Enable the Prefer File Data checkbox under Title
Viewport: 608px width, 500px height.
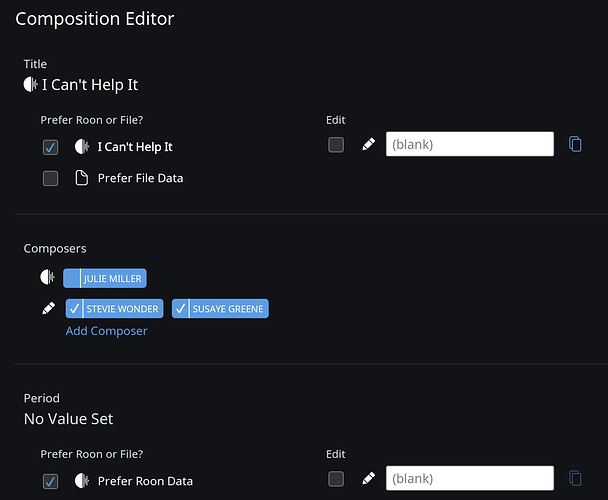[50, 178]
